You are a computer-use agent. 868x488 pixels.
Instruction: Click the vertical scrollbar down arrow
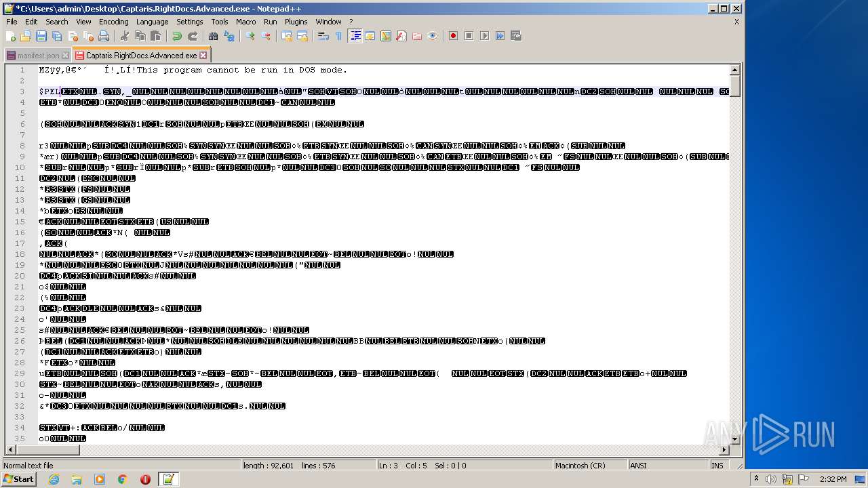coord(734,439)
